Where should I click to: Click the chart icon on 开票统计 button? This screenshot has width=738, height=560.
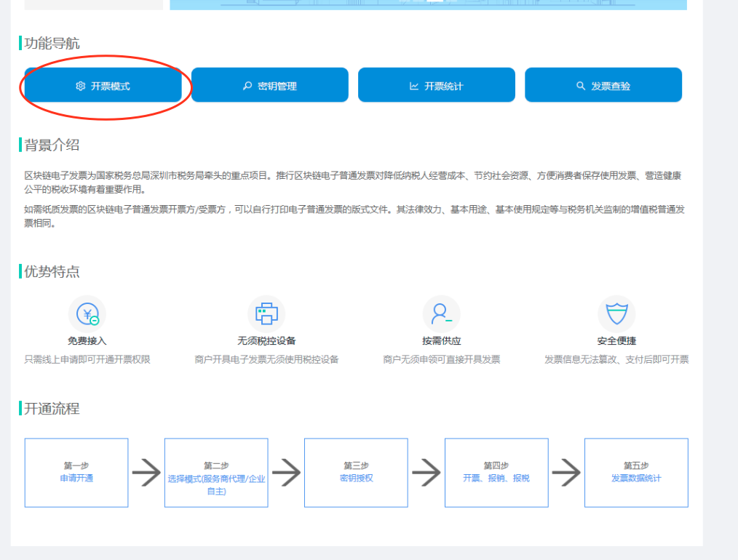[x=414, y=86]
